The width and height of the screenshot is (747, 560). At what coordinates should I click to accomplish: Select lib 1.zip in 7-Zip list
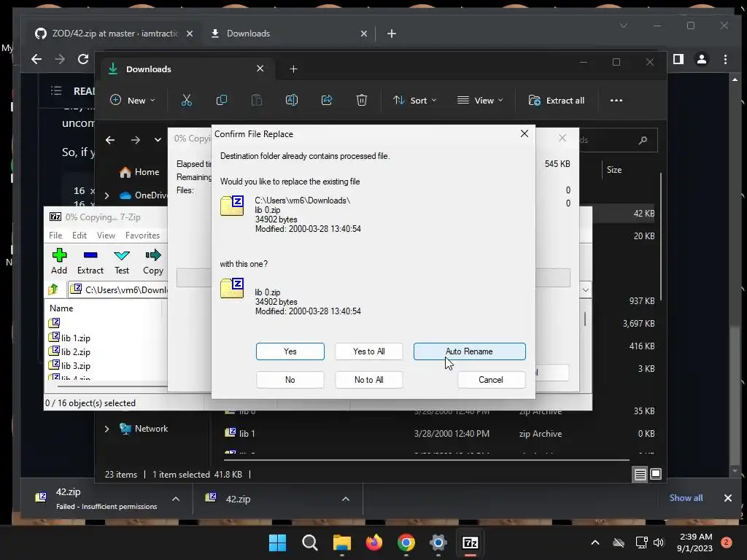[x=69, y=338]
